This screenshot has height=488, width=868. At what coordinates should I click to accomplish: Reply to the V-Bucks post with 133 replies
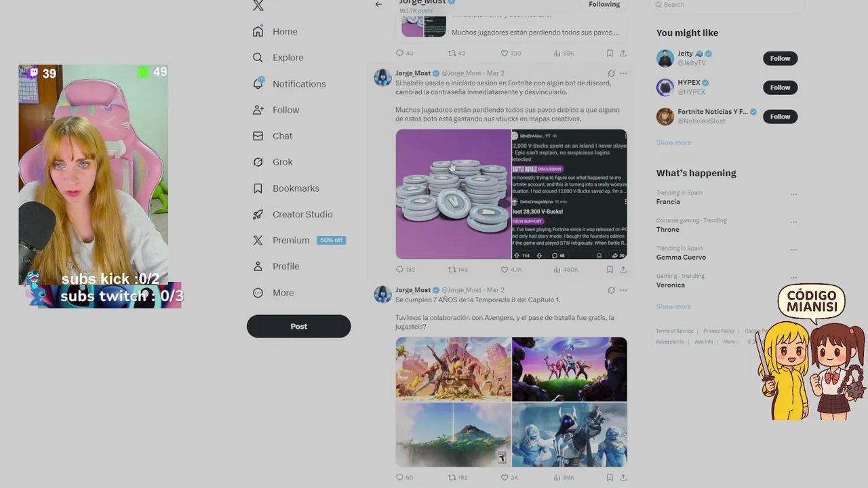[x=405, y=270]
